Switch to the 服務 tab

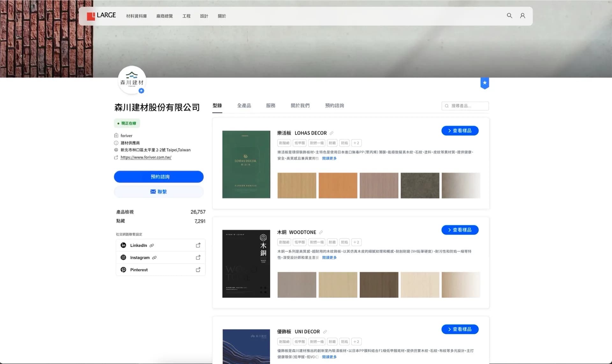(271, 105)
